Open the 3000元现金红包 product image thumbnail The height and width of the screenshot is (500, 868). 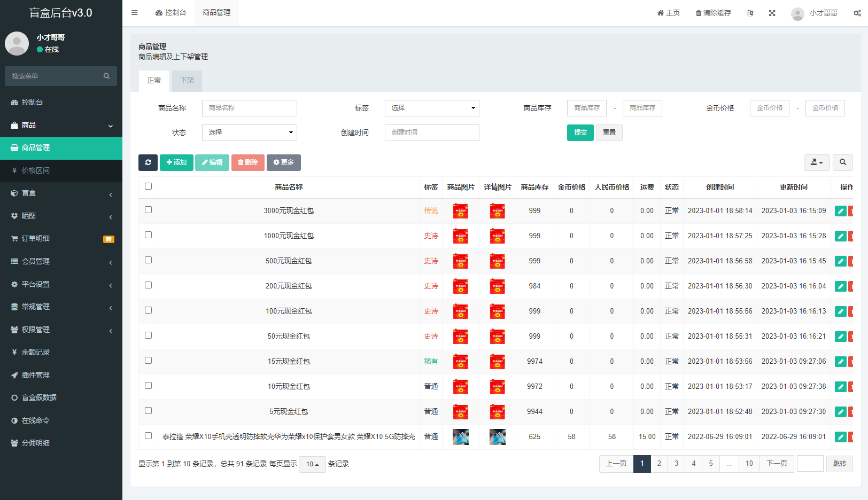(460, 211)
